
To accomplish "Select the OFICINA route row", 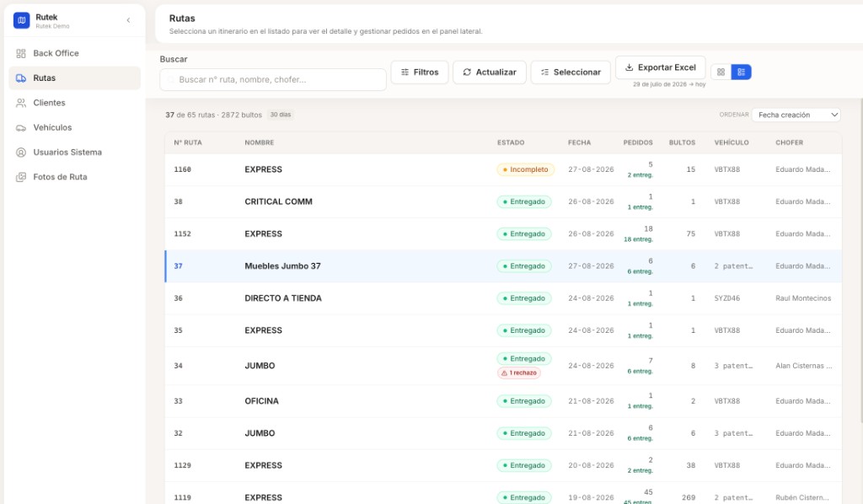I will tap(503, 401).
